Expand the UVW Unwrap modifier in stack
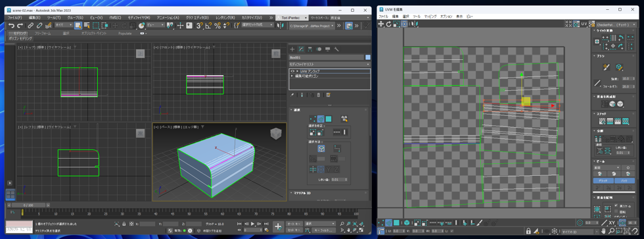The height and width of the screenshot is (239, 644). (297, 71)
